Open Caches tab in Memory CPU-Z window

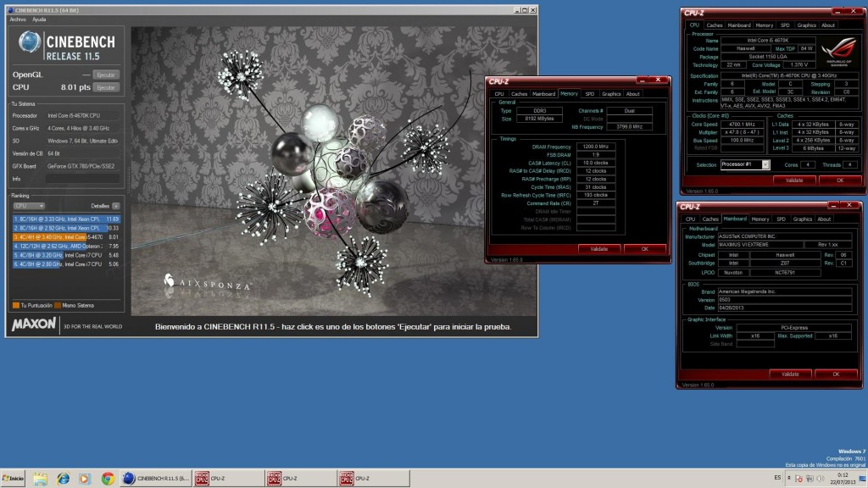[x=520, y=94]
